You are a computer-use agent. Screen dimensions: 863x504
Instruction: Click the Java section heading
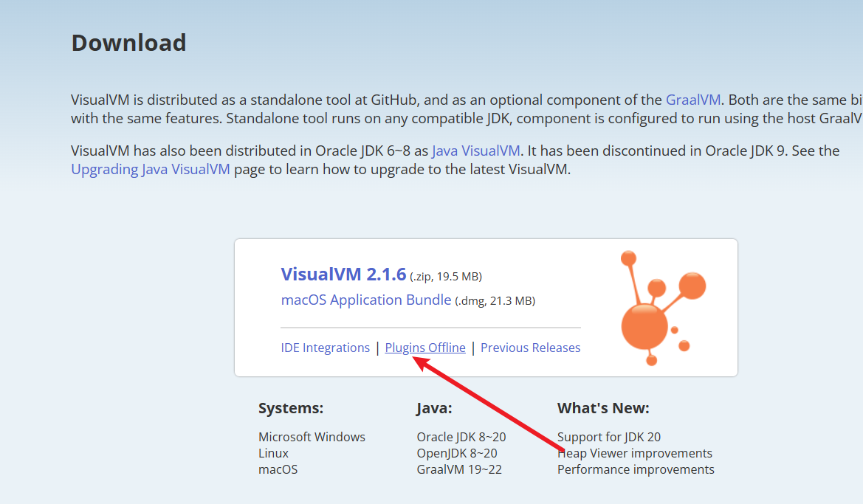pyautogui.click(x=434, y=407)
